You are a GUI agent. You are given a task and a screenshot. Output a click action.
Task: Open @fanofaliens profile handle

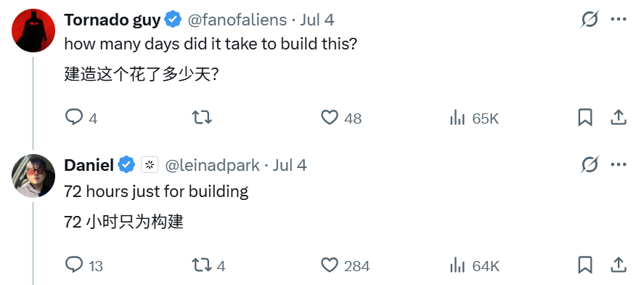pyautogui.click(x=237, y=20)
